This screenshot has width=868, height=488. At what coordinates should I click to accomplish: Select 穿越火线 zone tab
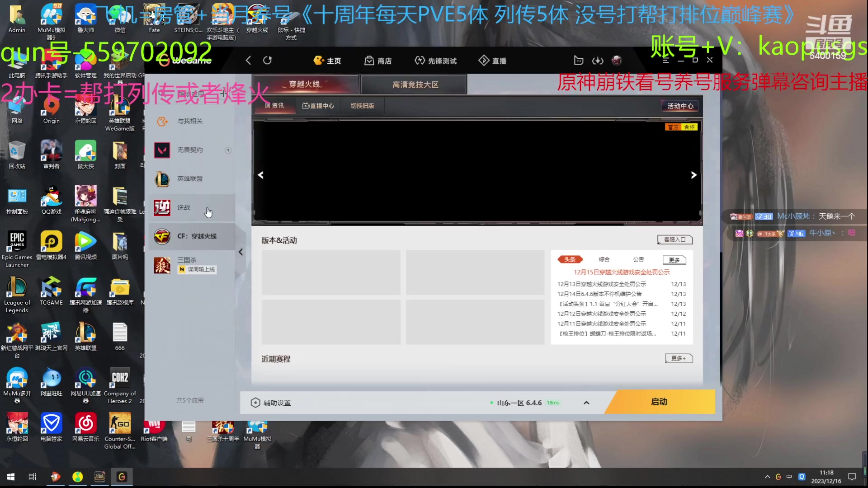point(306,84)
